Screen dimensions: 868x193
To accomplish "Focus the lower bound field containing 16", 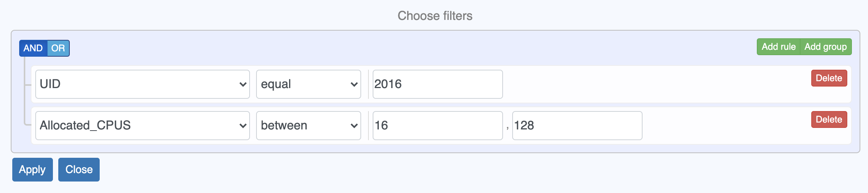I will coord(437,126).
